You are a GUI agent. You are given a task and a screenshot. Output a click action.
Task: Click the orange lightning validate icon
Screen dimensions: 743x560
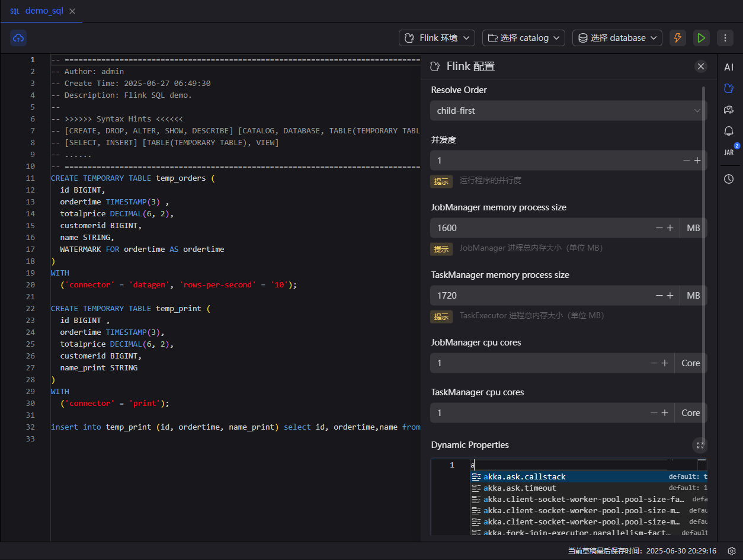pos(678,38)
